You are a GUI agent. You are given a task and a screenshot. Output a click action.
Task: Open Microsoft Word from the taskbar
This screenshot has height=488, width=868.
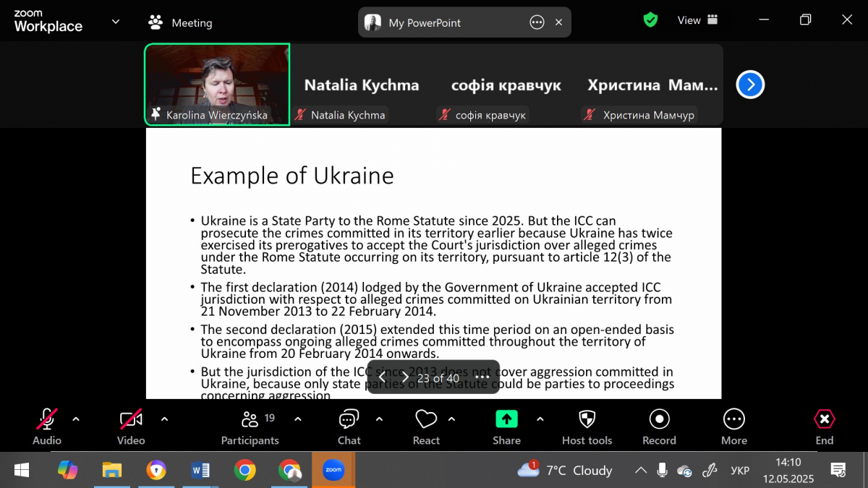click(200, 471)
